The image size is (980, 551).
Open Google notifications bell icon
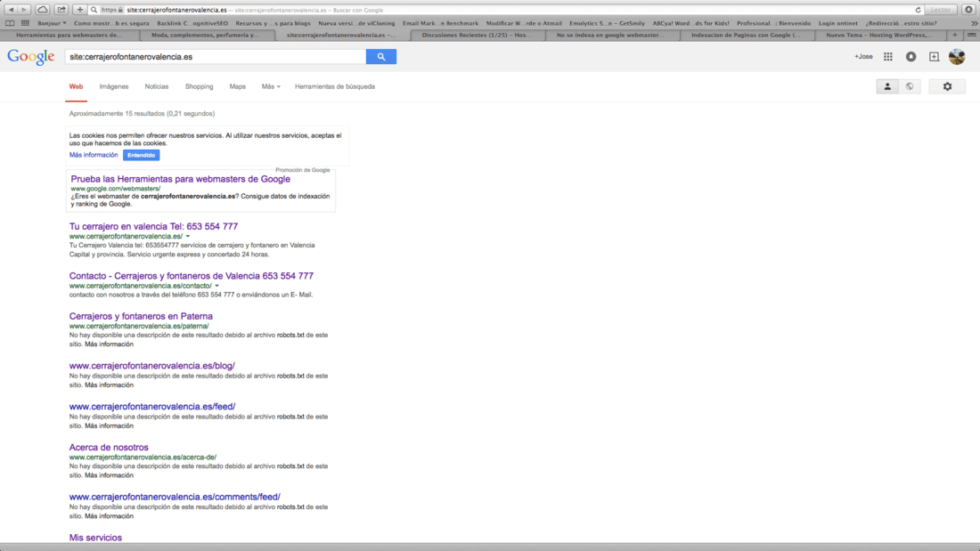coord(911,57)
